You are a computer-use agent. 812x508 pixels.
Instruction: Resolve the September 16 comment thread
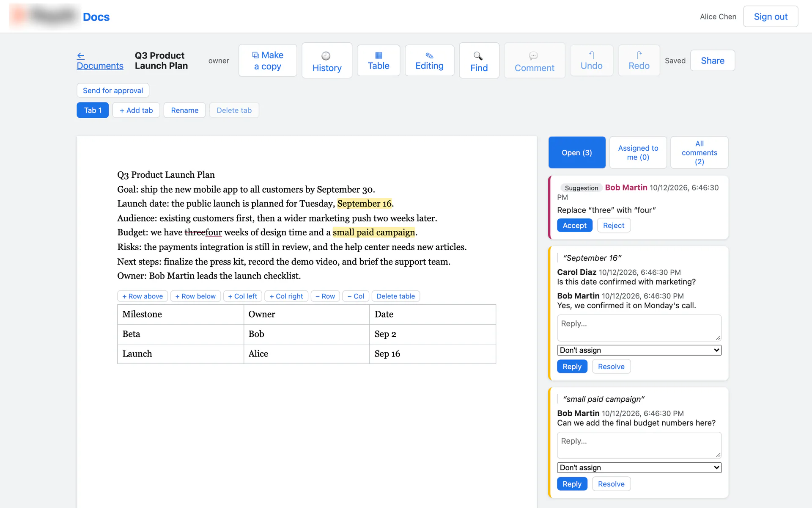click(x=611, y=366)
